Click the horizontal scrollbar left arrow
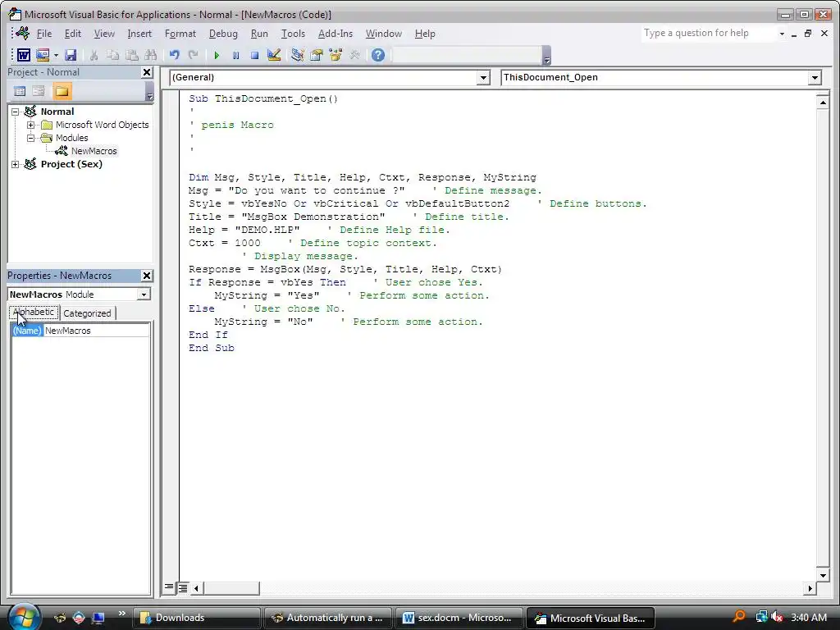This screenshot has width=840, height=630. 197,587
